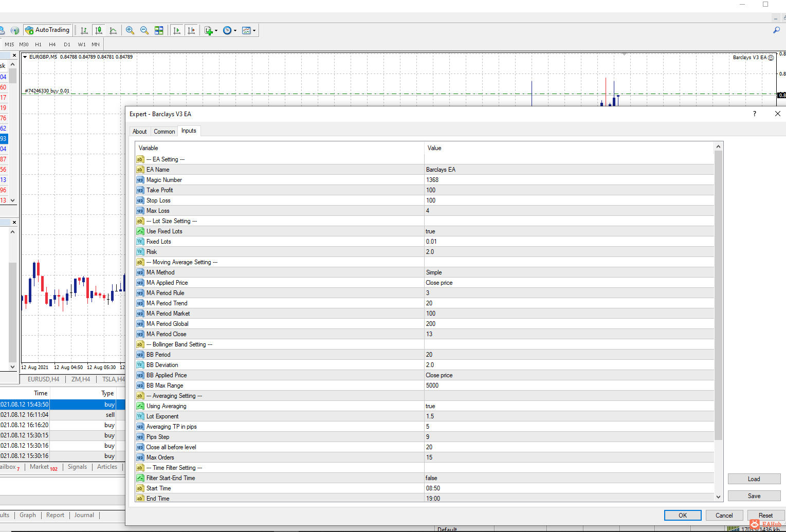Screen dimensions: 786x532
Task: Open the Inputs tab
Action: pyautogui.click(x=189, y=131)
